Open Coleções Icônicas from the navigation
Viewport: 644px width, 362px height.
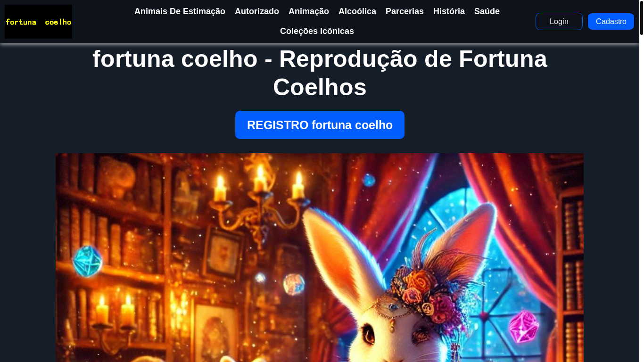[317, 31]
